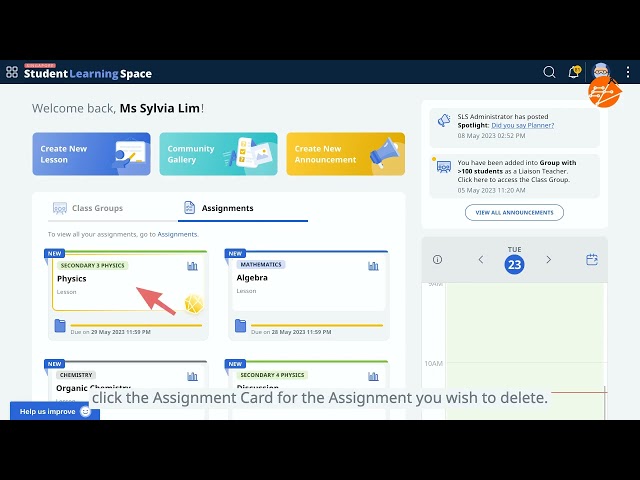The height and width of the screenshot is (480, 640).
Task: Click the Secondary 4 Physics label
Action: [272, 375]
